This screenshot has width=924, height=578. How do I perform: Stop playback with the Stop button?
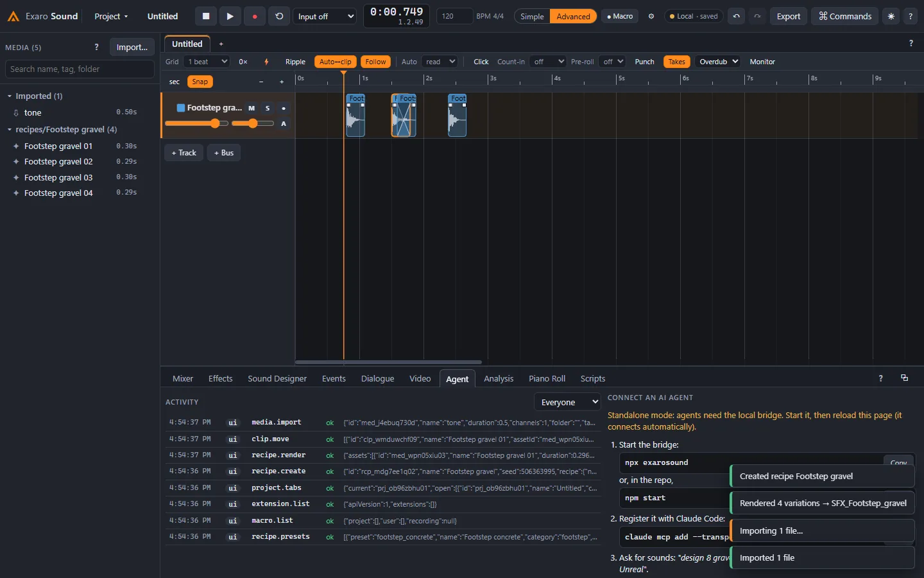pos(206,16)
